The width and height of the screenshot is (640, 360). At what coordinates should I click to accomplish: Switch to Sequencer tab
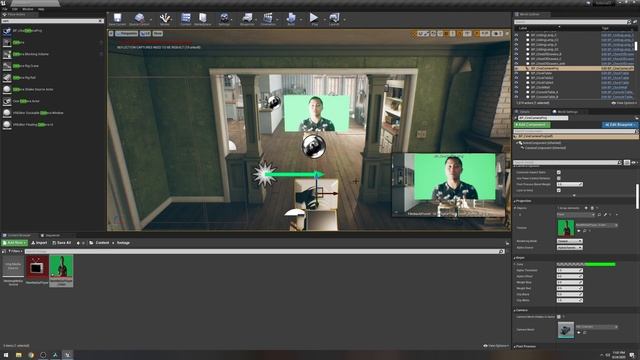tap(51, 236)
